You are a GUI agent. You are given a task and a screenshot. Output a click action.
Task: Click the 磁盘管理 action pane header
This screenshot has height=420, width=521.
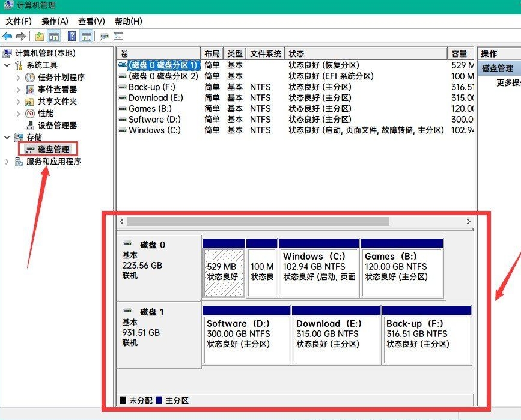pos(499,68)
